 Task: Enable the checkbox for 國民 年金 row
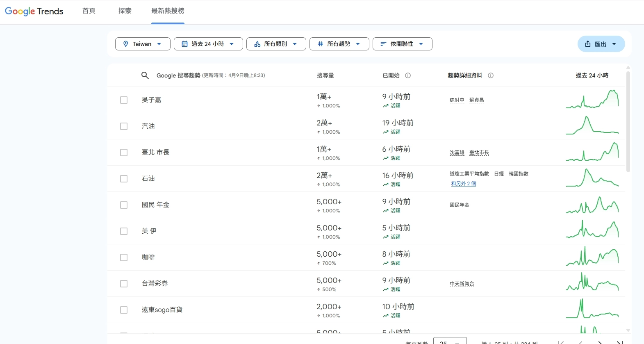[124, 205]
